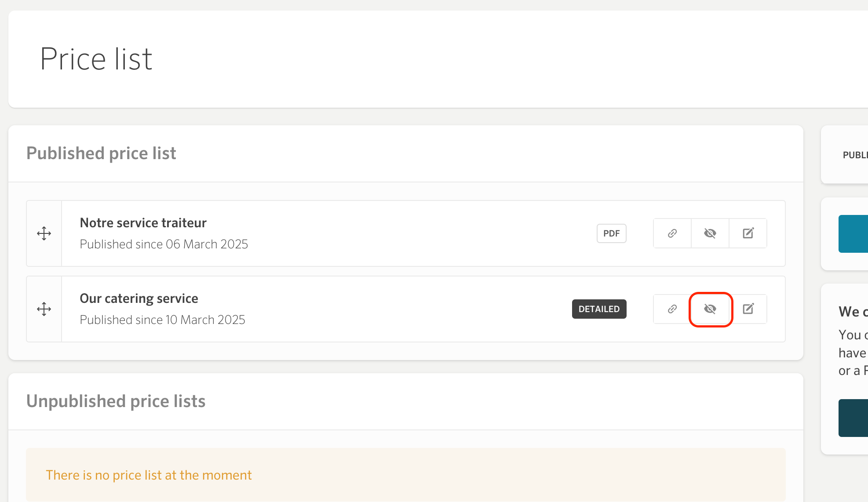Edit Notre service traiteur price list
This screenshot has height=502, width=868.
click(748, 233)
